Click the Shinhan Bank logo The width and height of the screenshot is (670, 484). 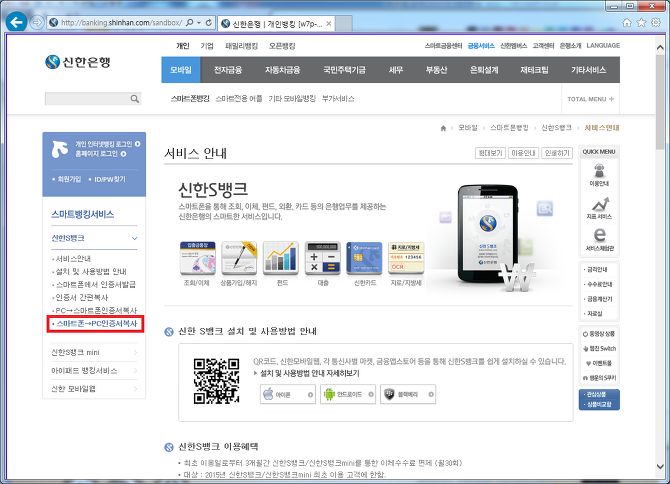pos(78,62)
